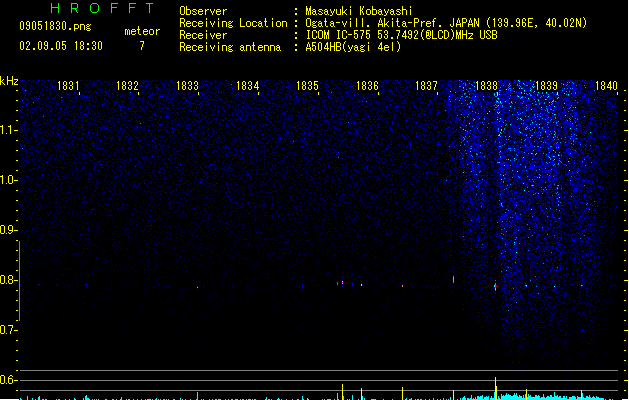Image resolution: width=629 pixels, height=400 pixels.
Task: Click the 1836 time marker
Action: point(367,86)
